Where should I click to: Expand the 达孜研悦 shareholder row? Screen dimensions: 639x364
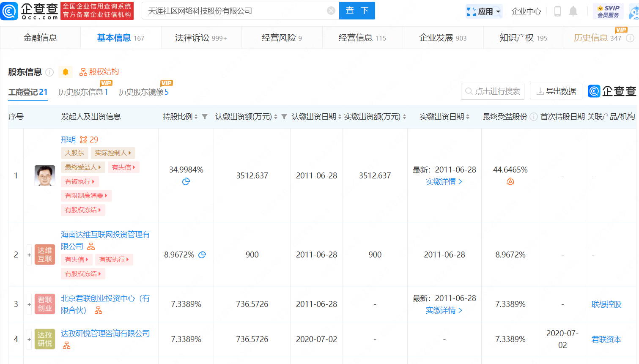tap(29, 339)
